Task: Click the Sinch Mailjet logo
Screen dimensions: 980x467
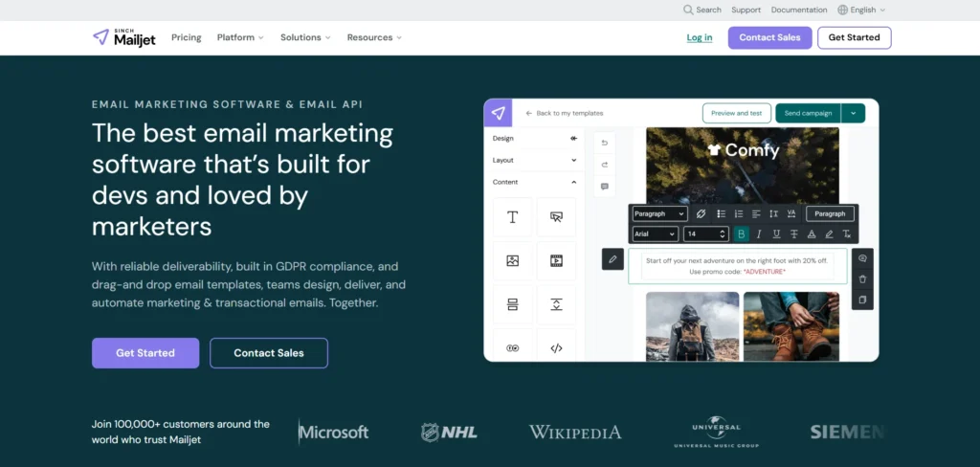Action: (123, 37)
